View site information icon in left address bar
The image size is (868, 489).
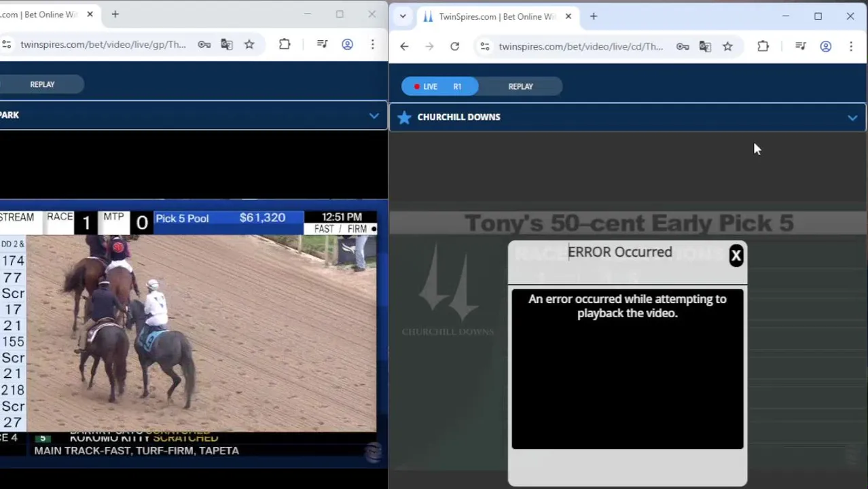(6, 44)
